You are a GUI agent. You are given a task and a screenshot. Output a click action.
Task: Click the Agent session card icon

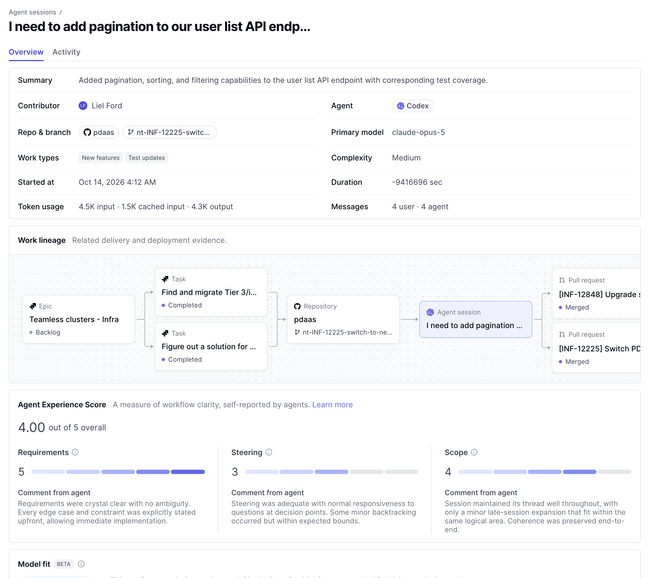(430, 312)
